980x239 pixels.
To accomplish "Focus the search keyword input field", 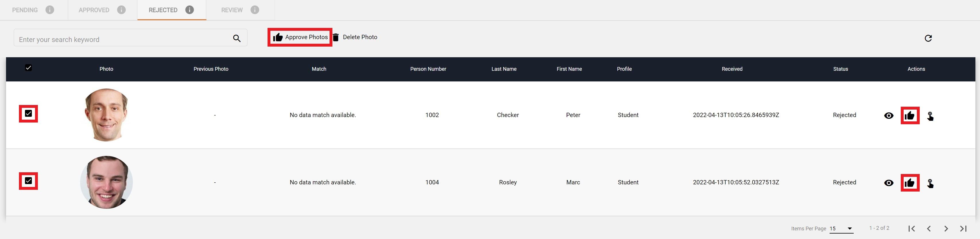I will (x=122, y=39).
